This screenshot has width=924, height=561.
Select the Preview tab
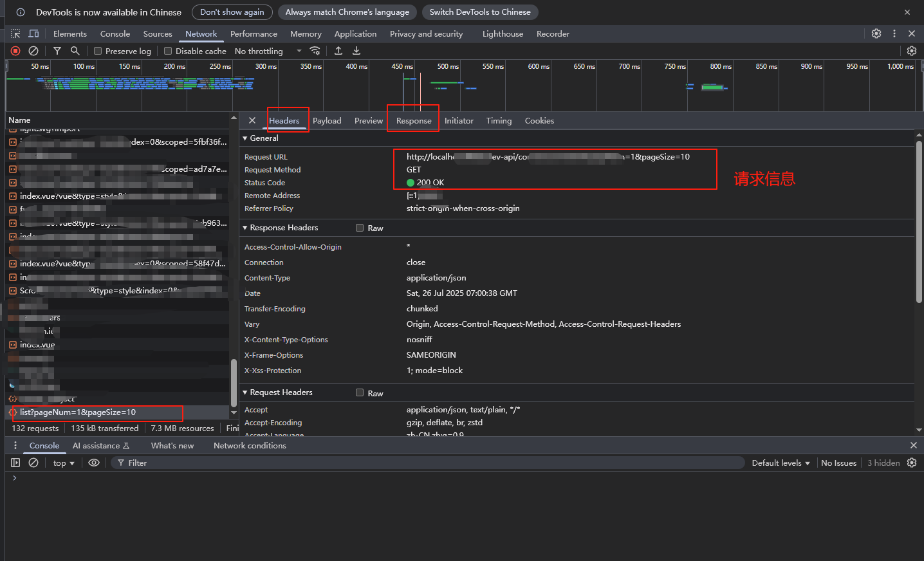point(369,120)
